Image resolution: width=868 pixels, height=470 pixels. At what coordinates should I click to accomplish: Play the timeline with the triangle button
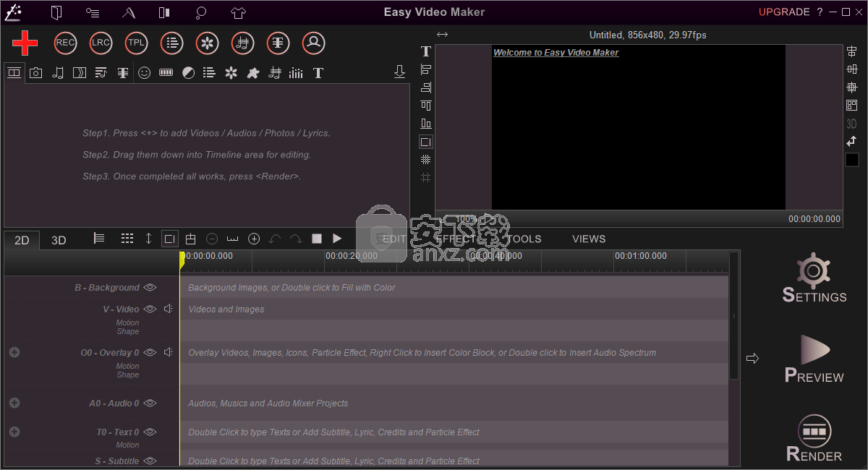point(337,239)
